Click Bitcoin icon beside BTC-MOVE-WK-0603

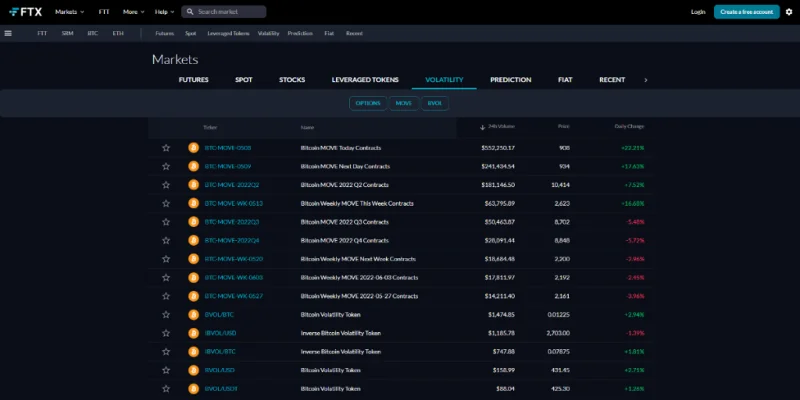[193, 278]
